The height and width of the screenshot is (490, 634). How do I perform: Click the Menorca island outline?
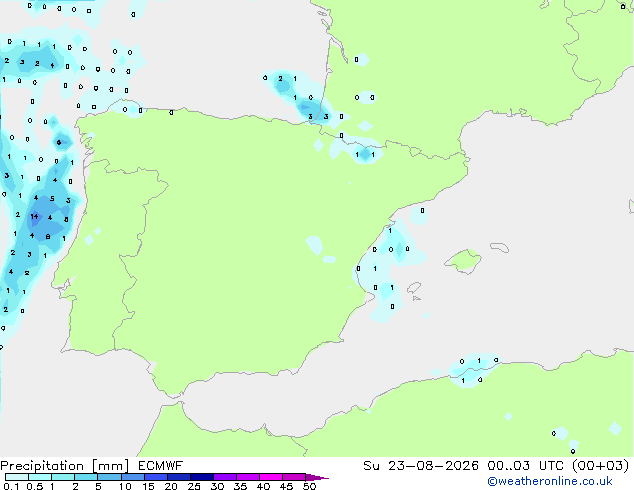(500, 247)
